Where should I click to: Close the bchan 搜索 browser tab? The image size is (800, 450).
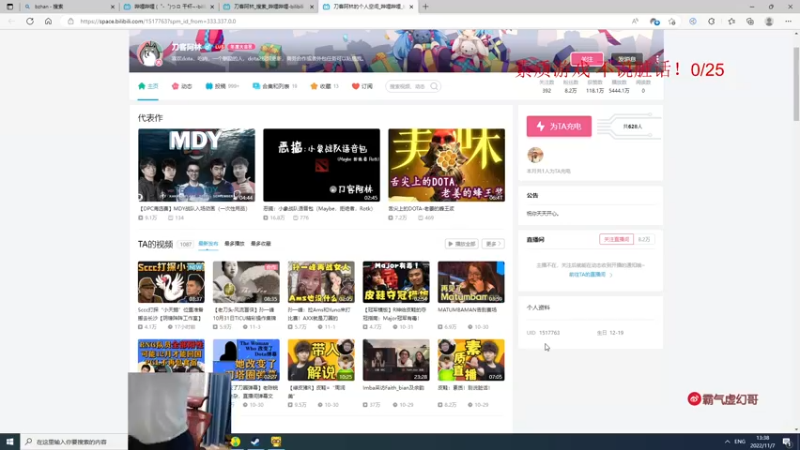click(113, 7)
